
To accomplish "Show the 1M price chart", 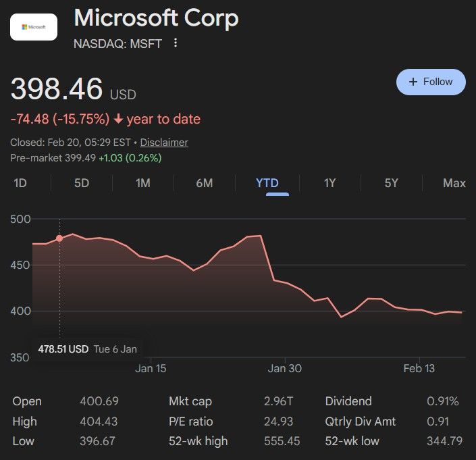I will click(x=142, y=183).
